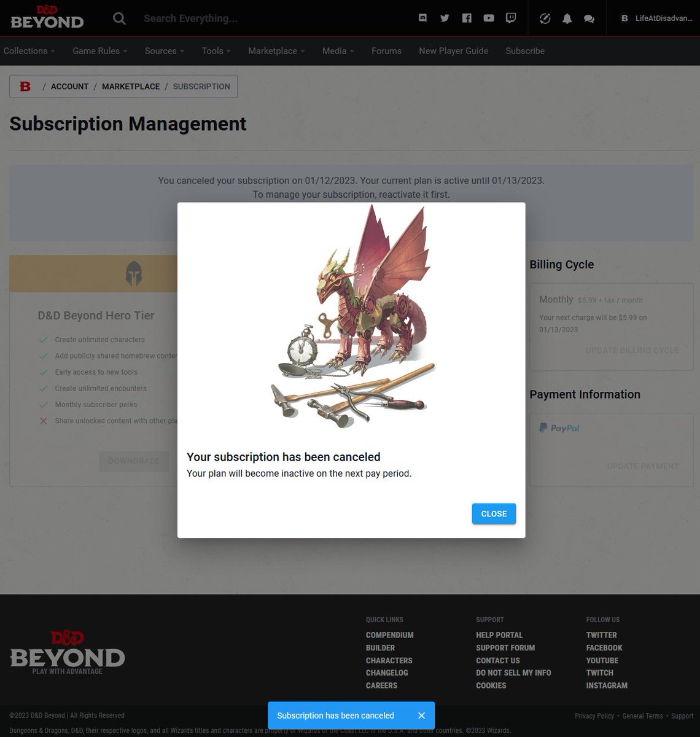The image size is (700, 737).
Task: Close the cancellation dialog
Action: (x=494, y=514)
